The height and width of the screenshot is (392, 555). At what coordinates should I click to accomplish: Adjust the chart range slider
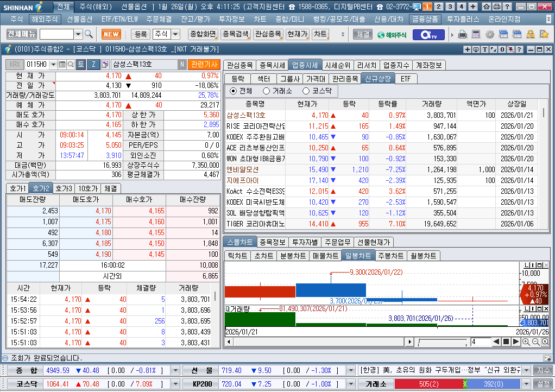point(443,342)
